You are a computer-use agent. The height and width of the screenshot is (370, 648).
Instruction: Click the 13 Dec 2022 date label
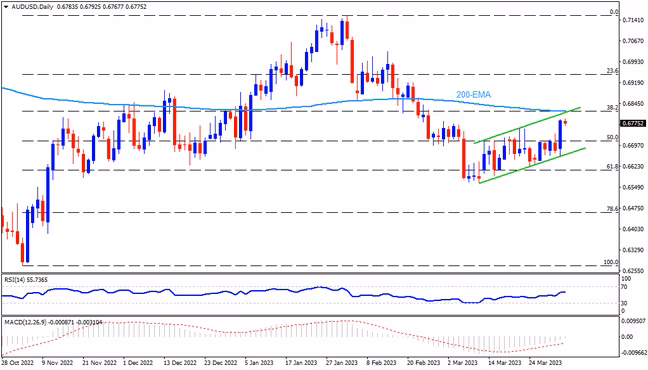click(x=180, y=363)
